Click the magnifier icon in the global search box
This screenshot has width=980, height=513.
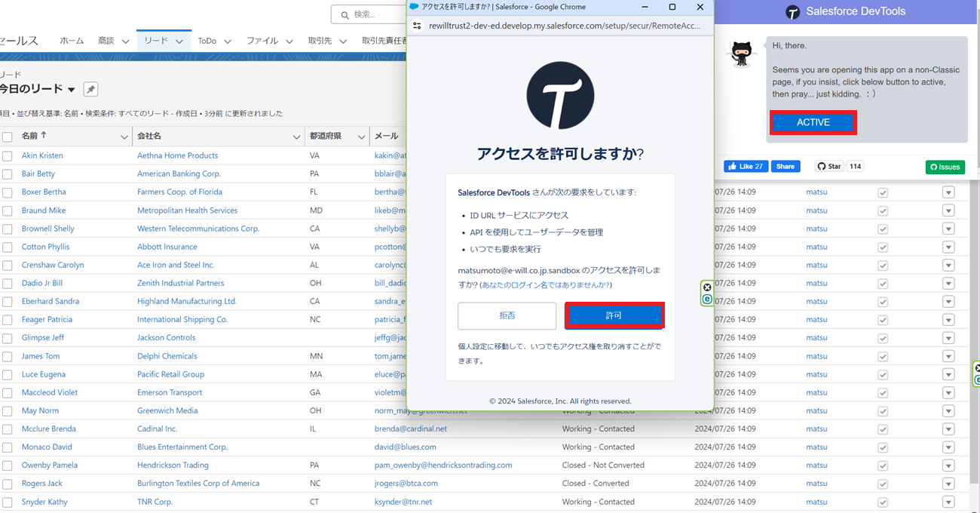343,14
